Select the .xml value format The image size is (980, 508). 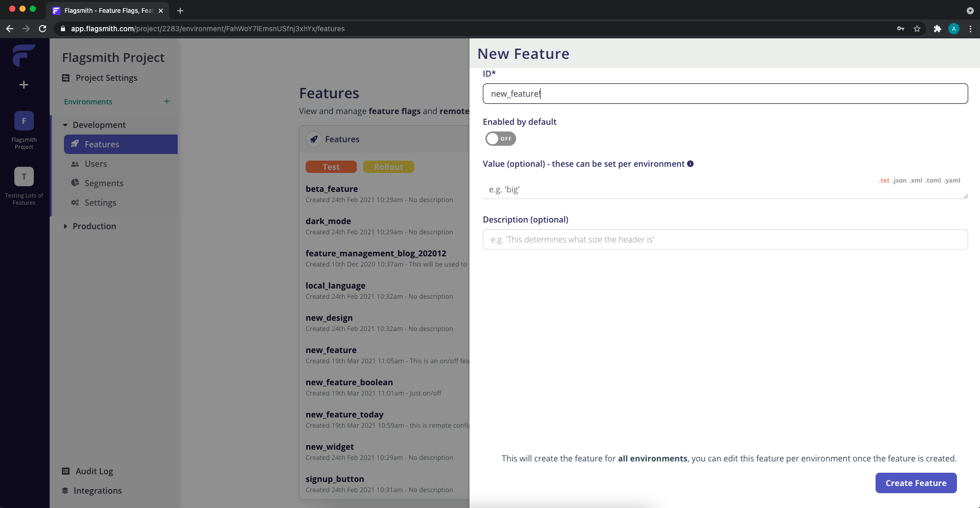coord(916,181)
